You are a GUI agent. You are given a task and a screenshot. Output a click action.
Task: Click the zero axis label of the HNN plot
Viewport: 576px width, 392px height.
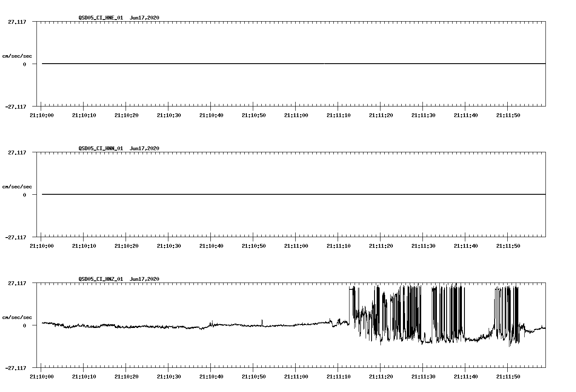(25, 195)
